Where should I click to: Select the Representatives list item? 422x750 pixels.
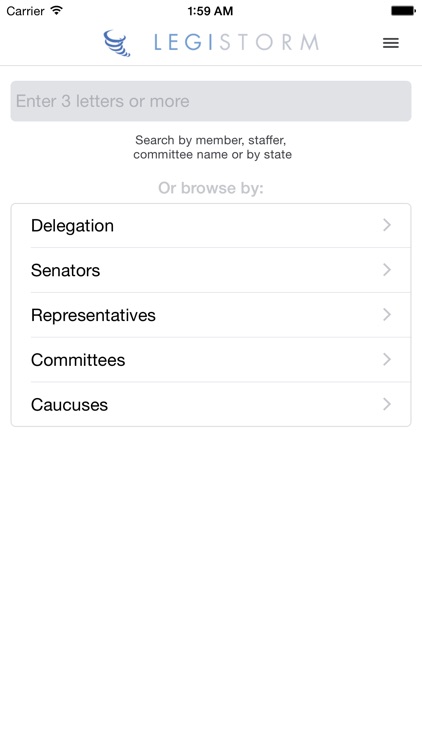211,315
